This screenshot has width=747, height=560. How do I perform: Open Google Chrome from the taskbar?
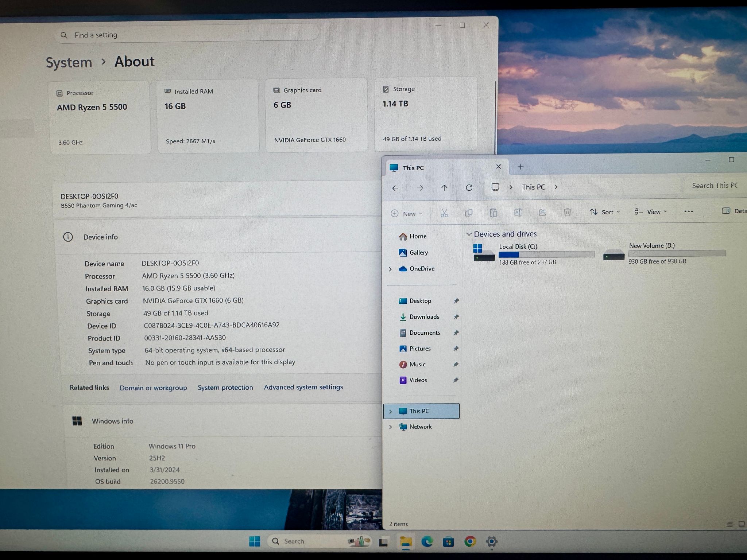click(470, 542)
